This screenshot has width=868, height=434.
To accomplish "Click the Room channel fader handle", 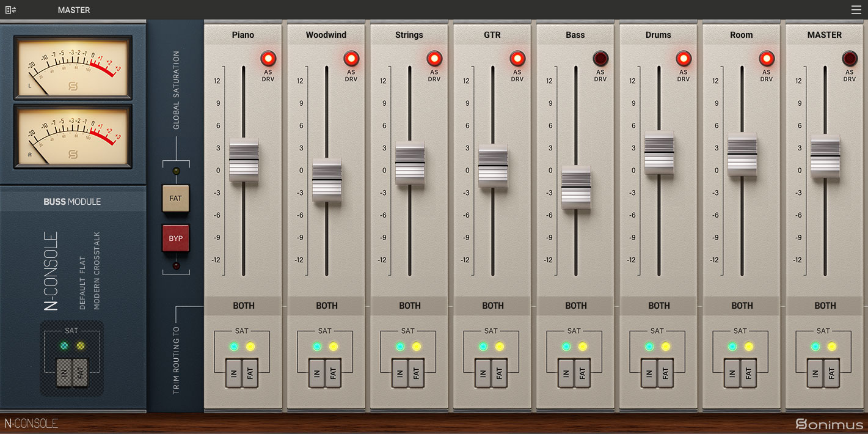I will pyautogui.click(x=742, y=155).
